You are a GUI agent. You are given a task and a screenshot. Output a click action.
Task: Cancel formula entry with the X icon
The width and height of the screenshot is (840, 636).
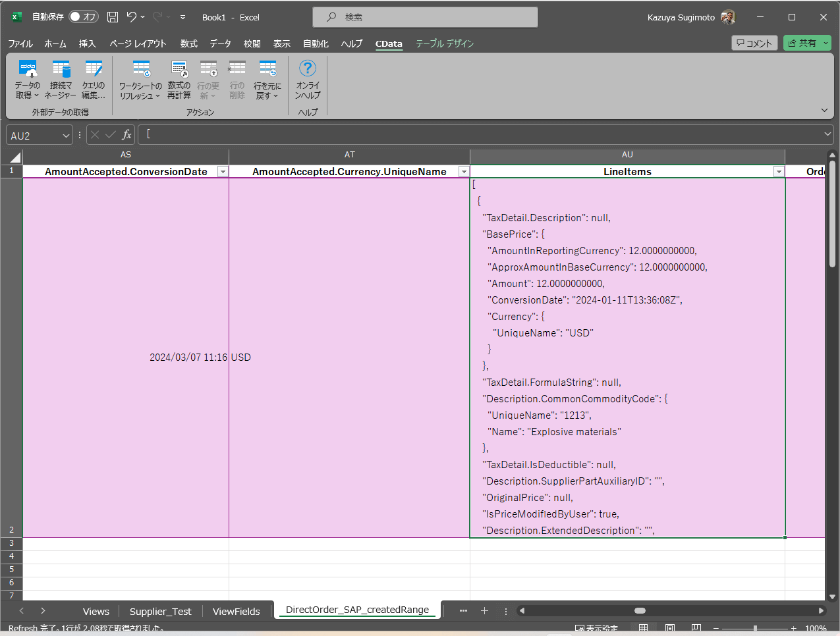95,135
